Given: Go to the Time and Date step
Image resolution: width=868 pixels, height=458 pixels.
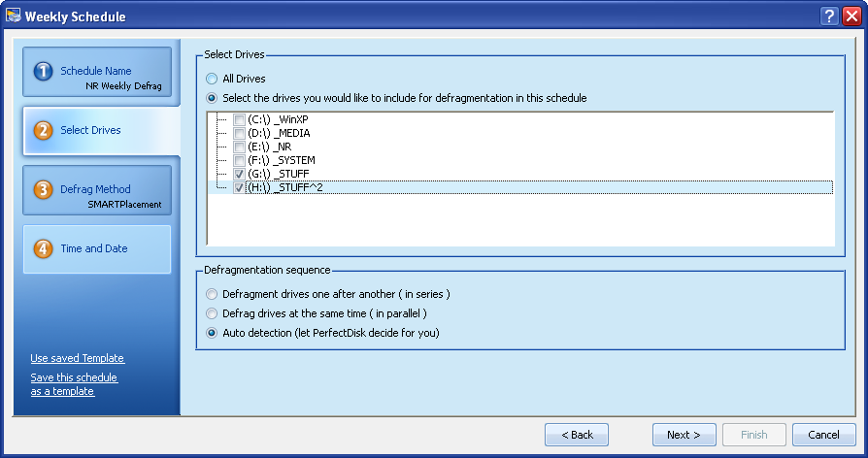Looking at the screenshot, I should 97,249.
